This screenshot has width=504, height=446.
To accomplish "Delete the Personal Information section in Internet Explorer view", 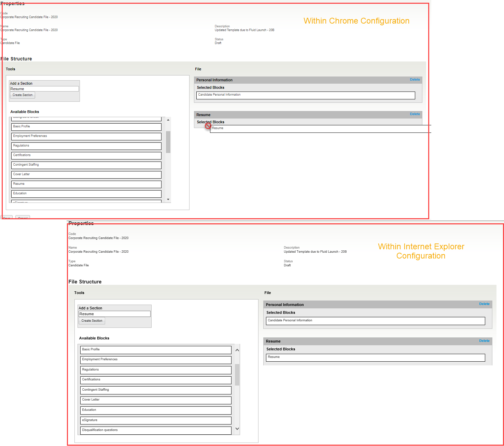I will pos(484,304).
